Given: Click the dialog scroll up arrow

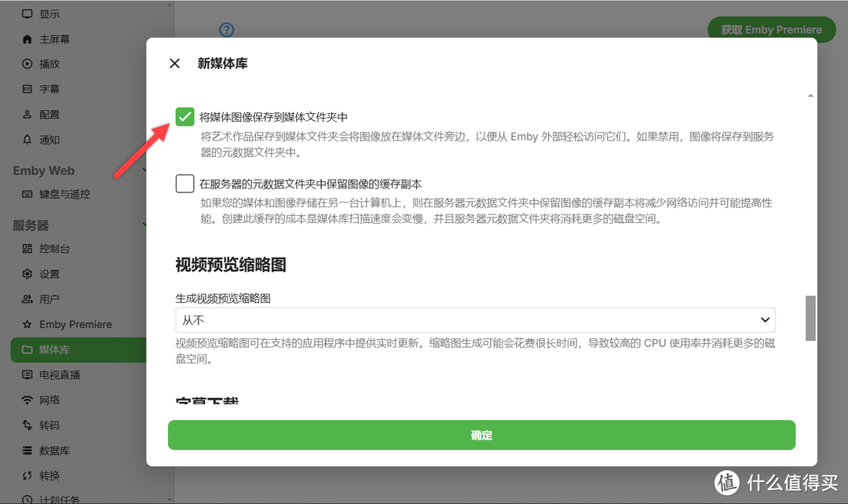Looking at the screenshot, I should pyautogui.click(x=810, y=96).
